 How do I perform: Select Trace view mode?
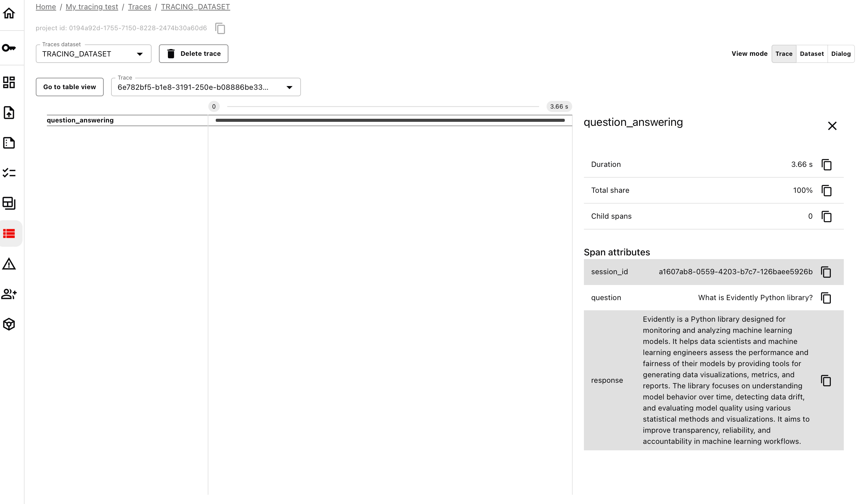(784, 54)
